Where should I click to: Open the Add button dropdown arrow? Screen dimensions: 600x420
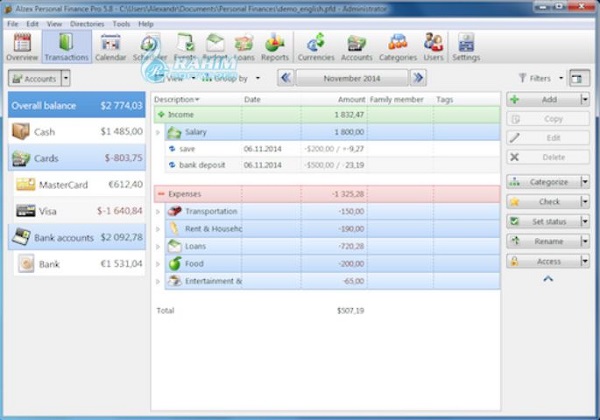[584, 99]
